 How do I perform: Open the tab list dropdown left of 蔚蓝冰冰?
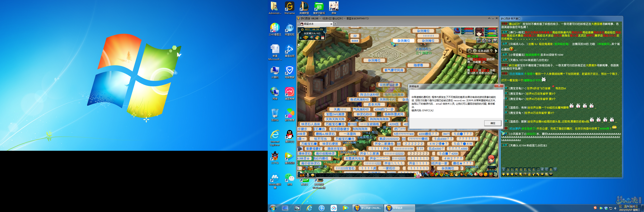pos(298,24)
